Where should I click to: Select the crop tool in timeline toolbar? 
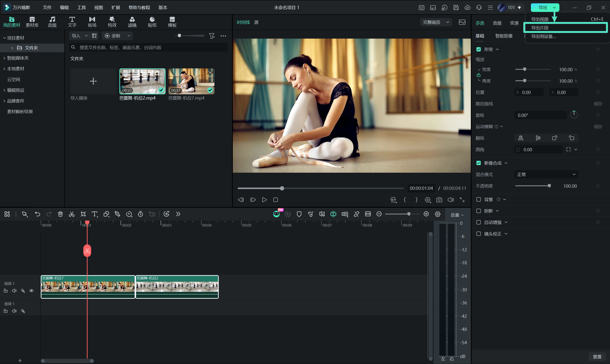click(x=83, y=214)
